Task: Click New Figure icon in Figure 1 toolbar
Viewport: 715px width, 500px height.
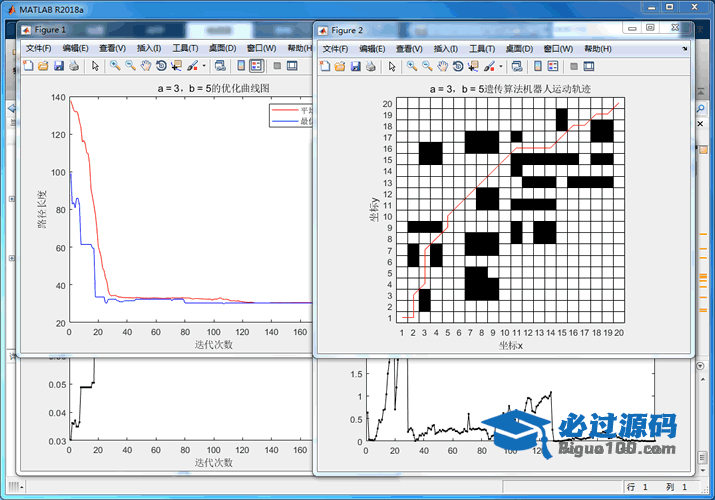Action: pyautogui.click(x=28, y=66)
